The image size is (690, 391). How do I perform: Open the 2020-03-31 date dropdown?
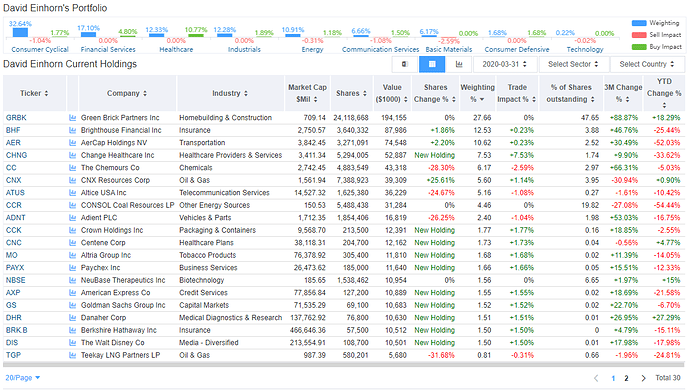505,64
